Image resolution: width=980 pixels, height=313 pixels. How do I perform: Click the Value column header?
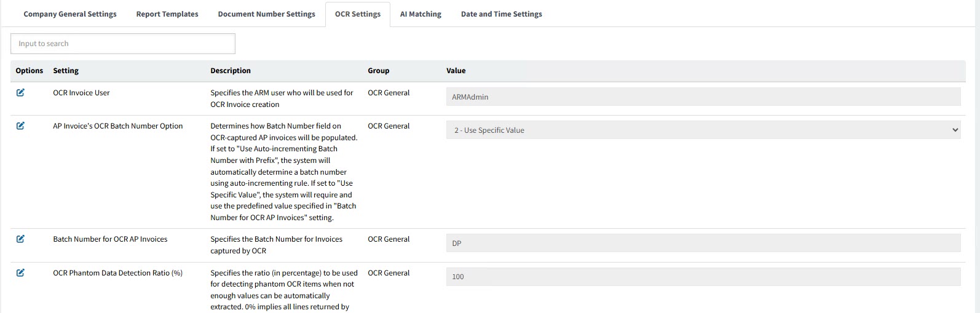pos(456,71)
